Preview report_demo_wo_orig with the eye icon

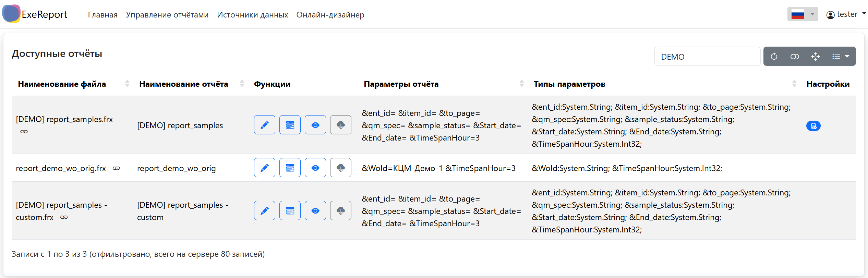click(315, 168)
